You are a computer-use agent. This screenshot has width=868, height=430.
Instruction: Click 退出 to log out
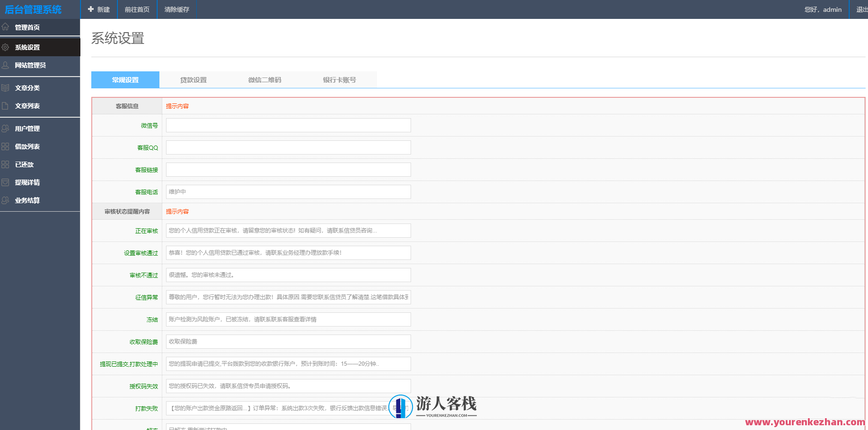tap(861, 9)
